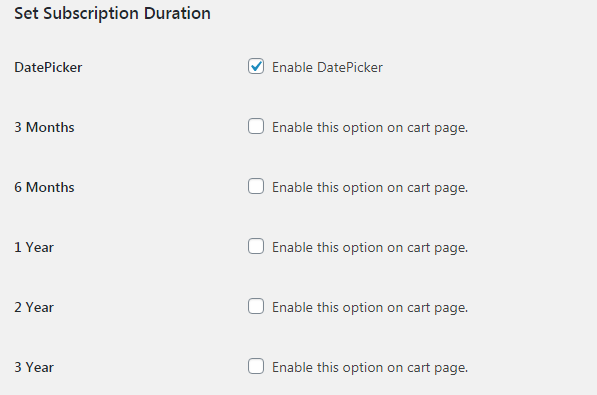Uncheck the Enable DatePicker checkbox
This screenshot has height=395, width=597.
pos(256,66)
